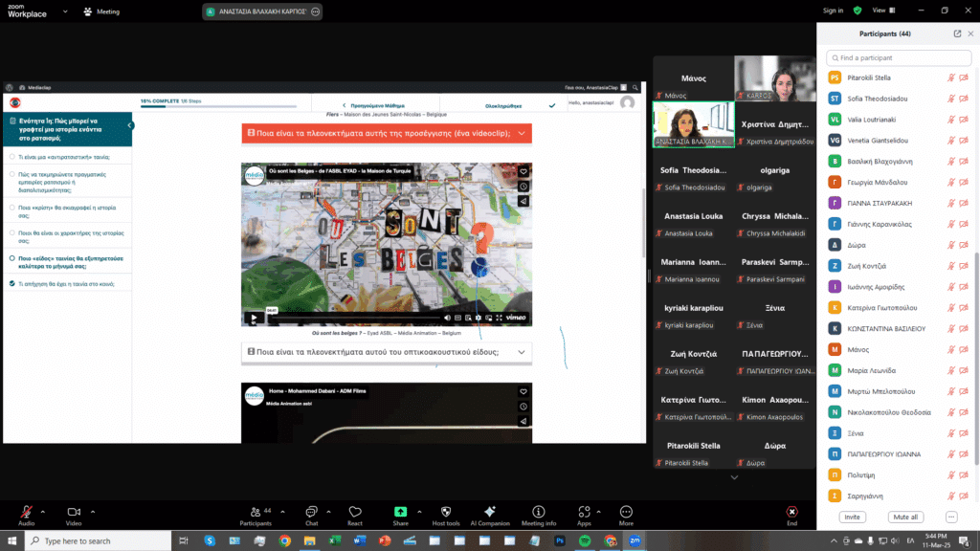Play the 'Où sont les Belges' video
Viewport: 980px width, 551px height.
(254, 318)
